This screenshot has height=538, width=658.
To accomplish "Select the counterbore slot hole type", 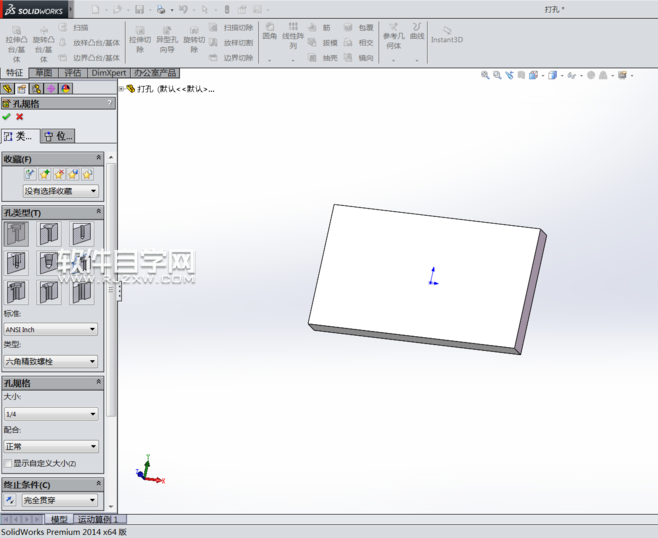I will pyautogui.click(x=16, y=292).
